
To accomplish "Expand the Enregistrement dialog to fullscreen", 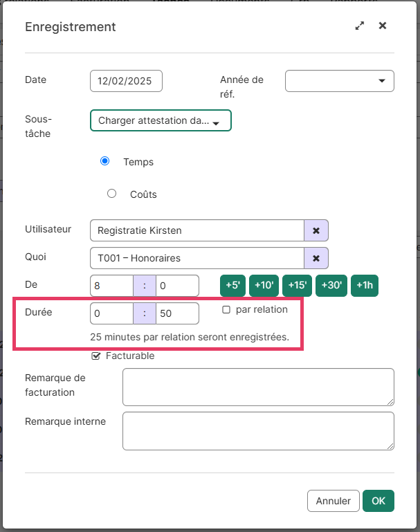I will (359, 26).
